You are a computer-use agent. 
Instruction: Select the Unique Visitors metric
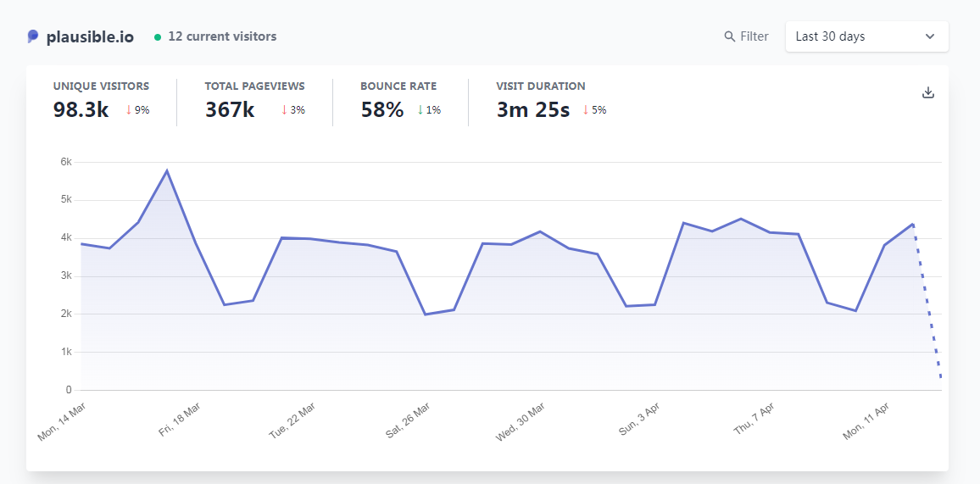pyautogui.click(x=101, y=100)
